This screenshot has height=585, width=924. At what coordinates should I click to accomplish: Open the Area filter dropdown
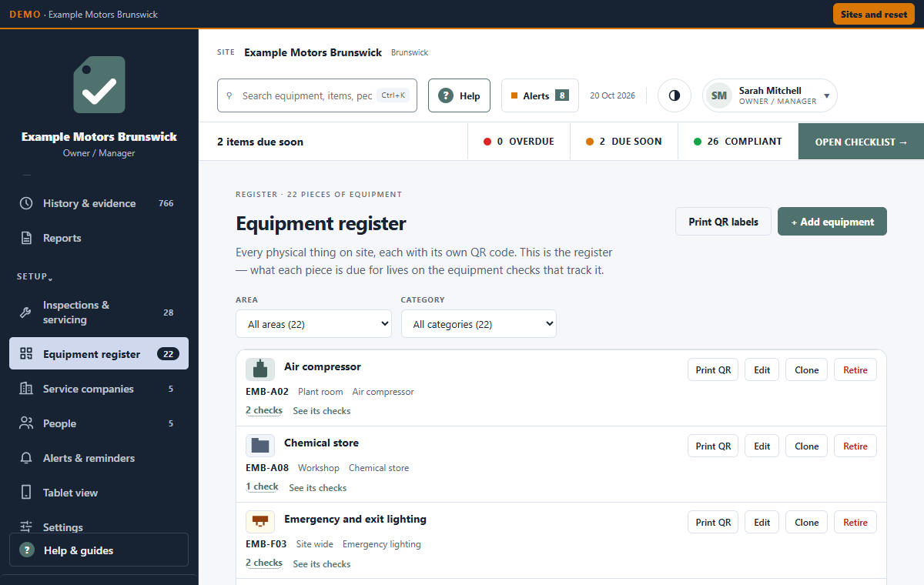314,324
